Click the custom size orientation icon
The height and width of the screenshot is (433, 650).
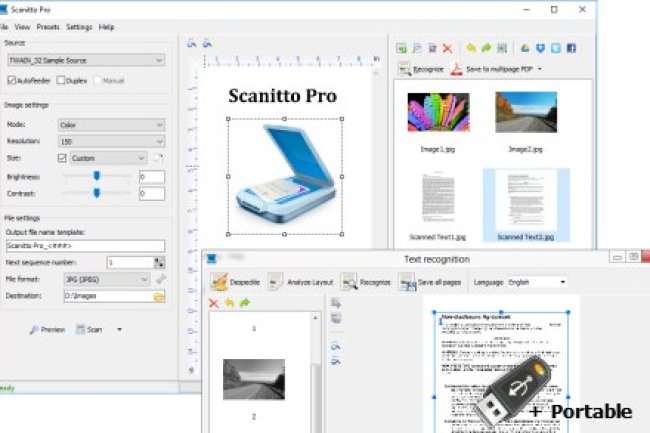tap(158, 158)
